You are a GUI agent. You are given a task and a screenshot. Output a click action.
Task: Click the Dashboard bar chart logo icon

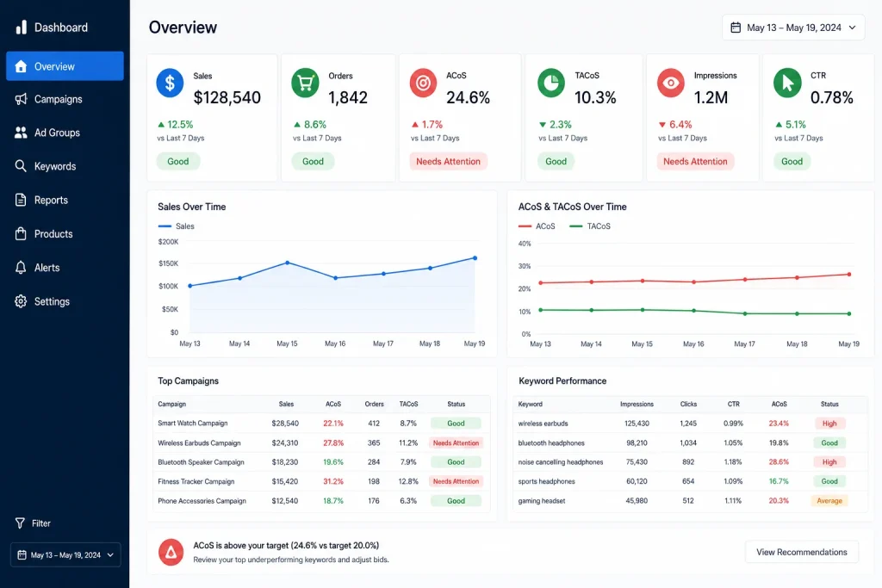pyautogui.click(x=21, y=27)
